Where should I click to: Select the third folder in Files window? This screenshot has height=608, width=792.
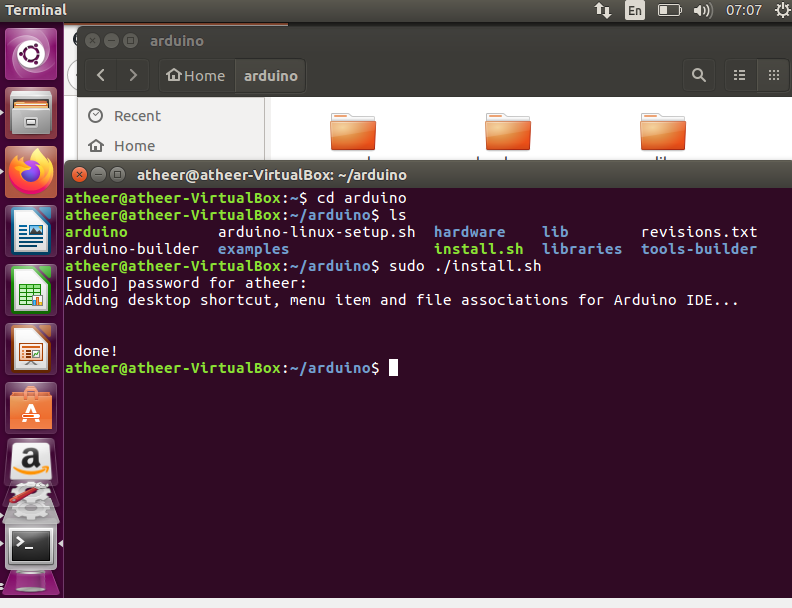pos(663,131)
